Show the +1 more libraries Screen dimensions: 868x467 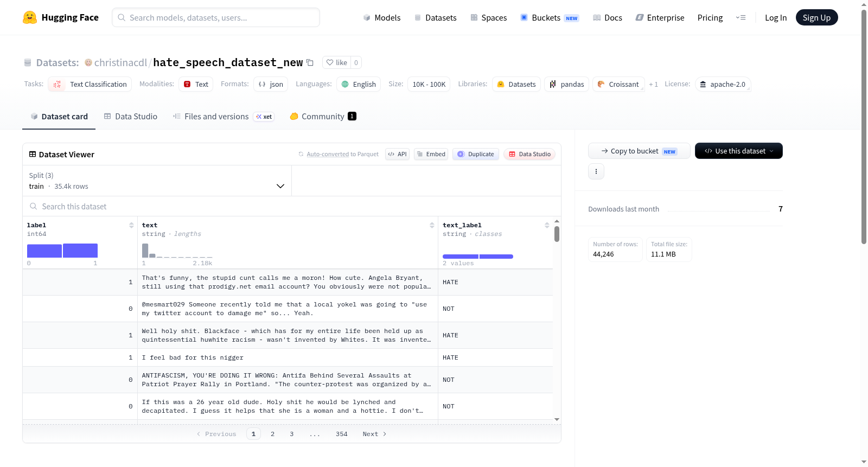pos(653,85)
